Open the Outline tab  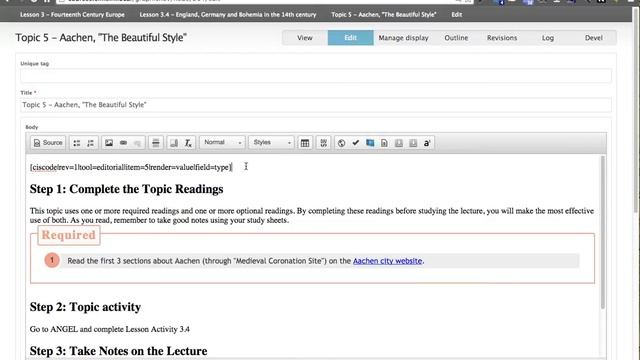(x=456, y=38)
